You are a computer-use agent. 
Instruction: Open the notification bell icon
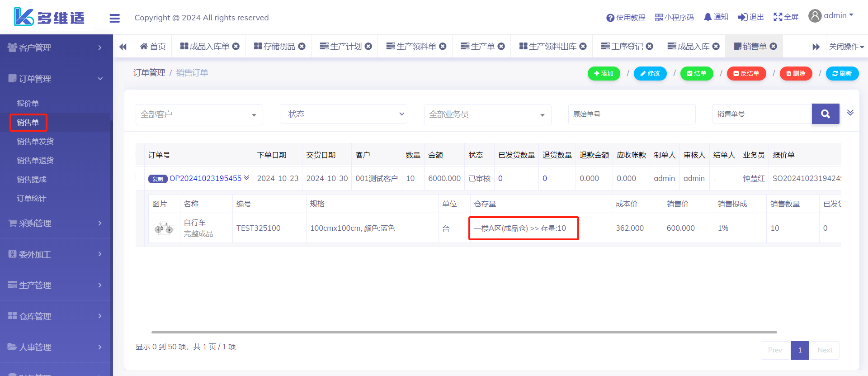pyautogui.click(x=708, y=17)
